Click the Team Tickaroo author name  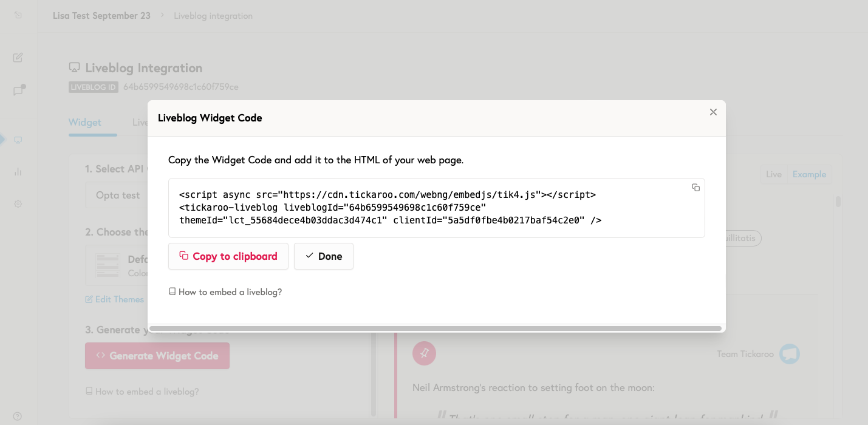click(745, 354)
